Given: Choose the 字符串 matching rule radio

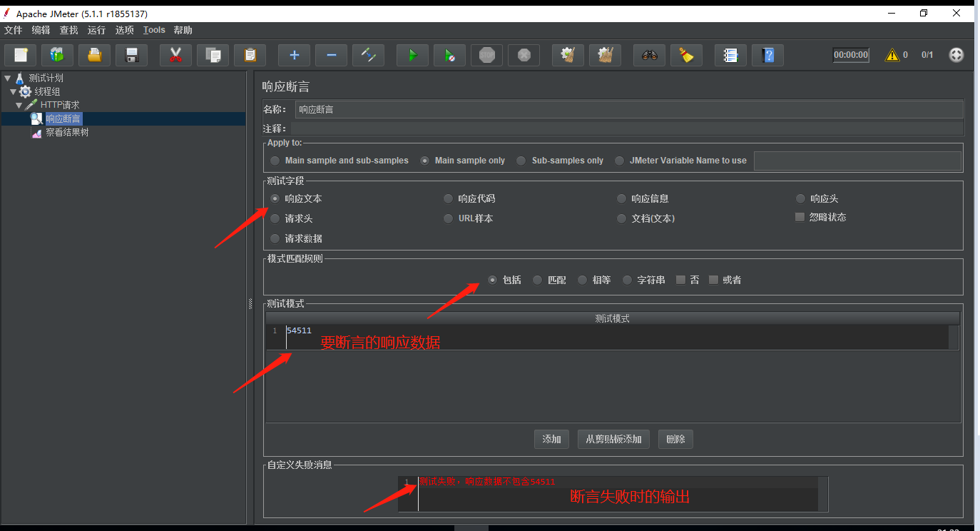Looking at the screenshot, I should [x=643, y=280].
